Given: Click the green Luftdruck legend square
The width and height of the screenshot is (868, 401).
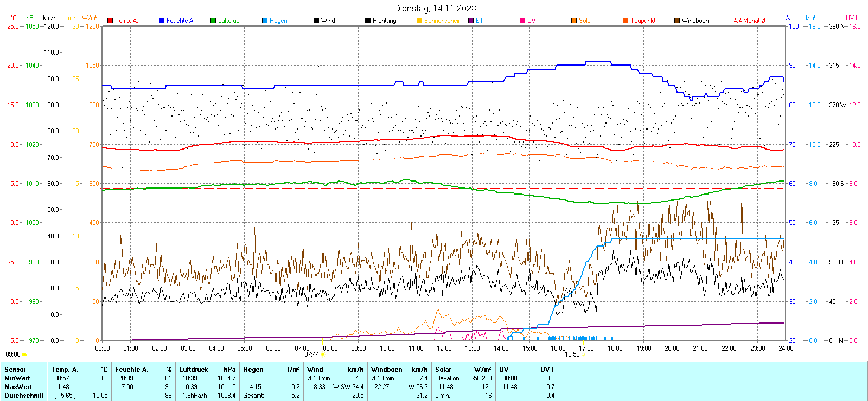Looking at the screenshot, I should pyautogui.click(x=213, y=21).
